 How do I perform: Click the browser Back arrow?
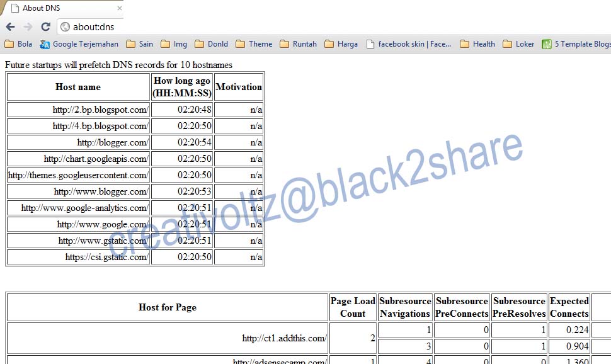[11, 26]
